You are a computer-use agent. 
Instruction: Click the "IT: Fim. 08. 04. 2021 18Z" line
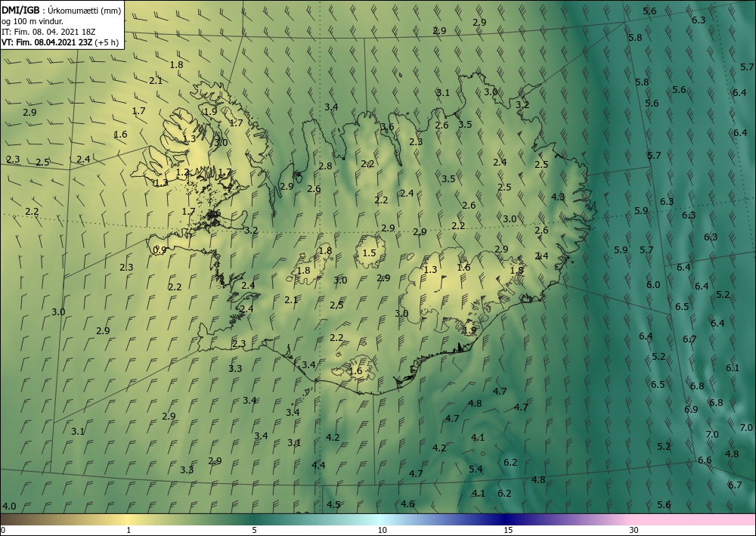pos(48,32)
